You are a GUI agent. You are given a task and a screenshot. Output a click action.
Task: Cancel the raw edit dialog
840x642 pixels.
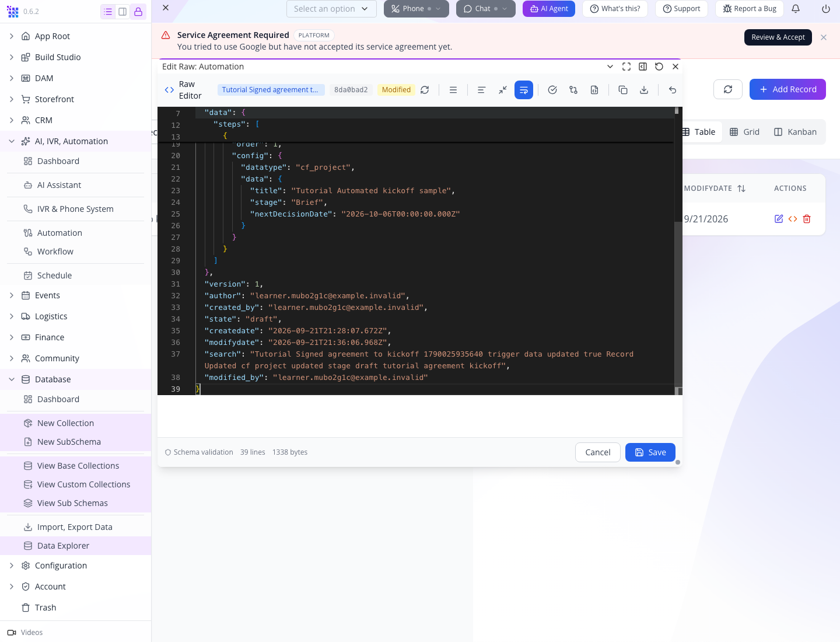click(598, 452)
